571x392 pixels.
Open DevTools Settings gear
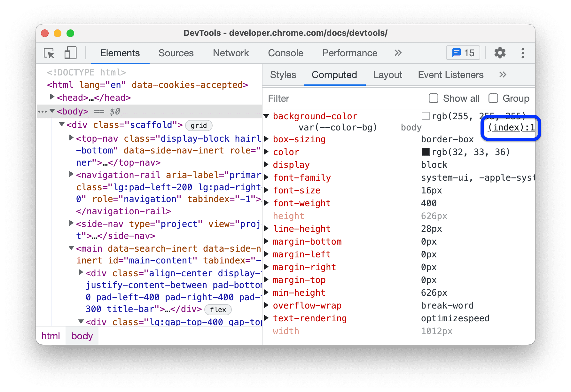coord(500,53)
